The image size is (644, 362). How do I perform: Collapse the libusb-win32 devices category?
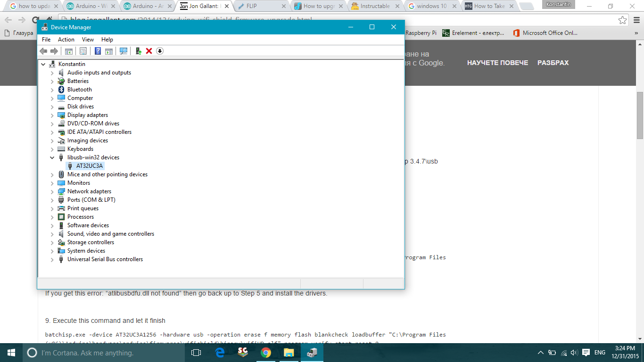pos(52,157)
